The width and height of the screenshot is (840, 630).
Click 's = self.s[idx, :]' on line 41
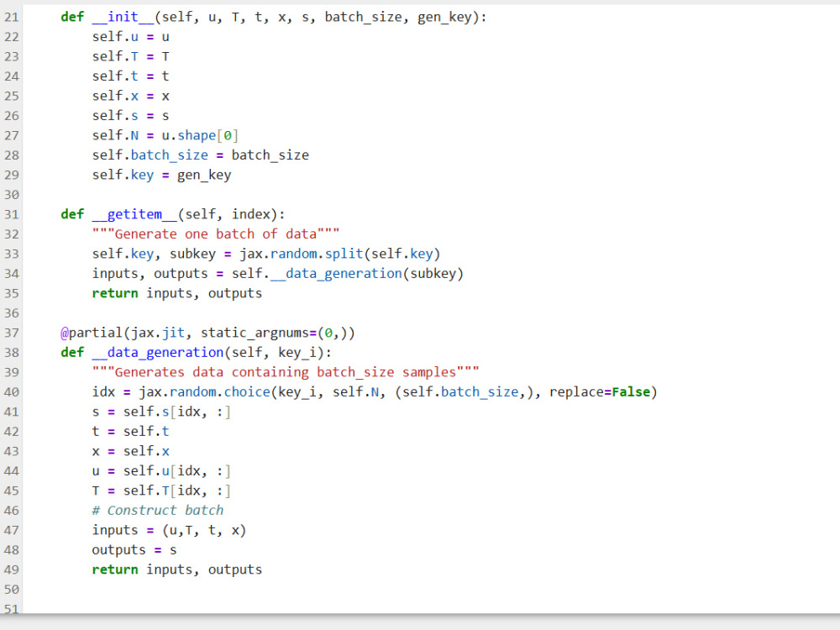coord(161,412)
